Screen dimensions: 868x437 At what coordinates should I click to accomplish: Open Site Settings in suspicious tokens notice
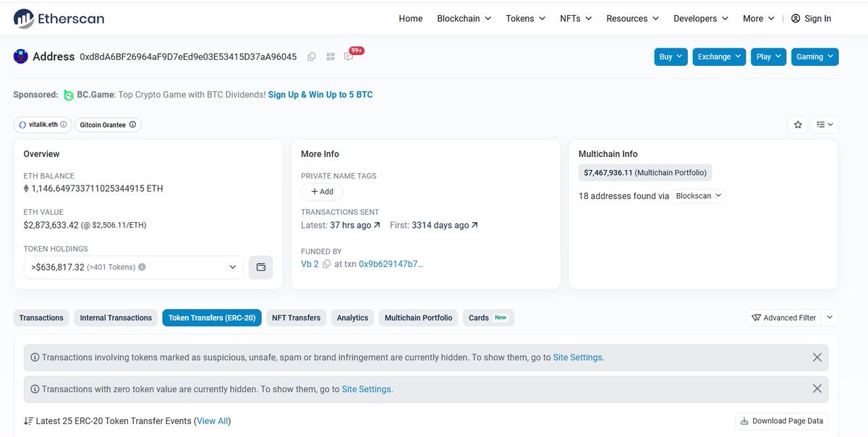577,357
